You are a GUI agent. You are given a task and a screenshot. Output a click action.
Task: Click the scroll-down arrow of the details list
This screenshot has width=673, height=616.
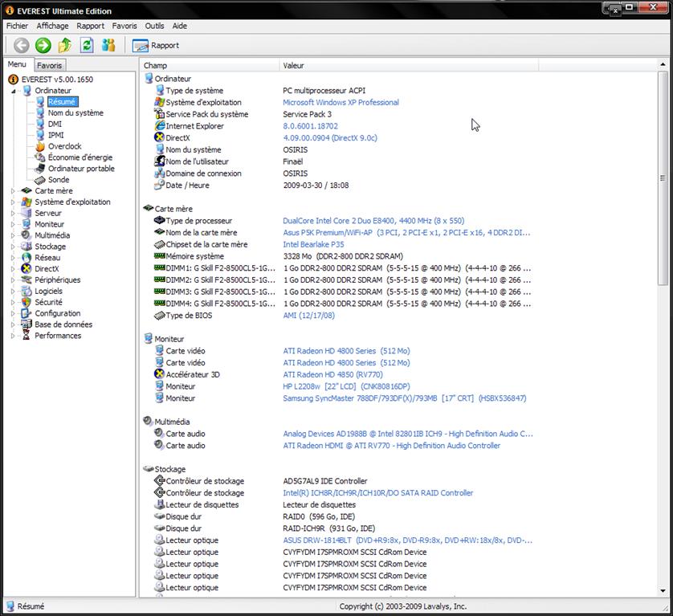(x=663, y=591)
